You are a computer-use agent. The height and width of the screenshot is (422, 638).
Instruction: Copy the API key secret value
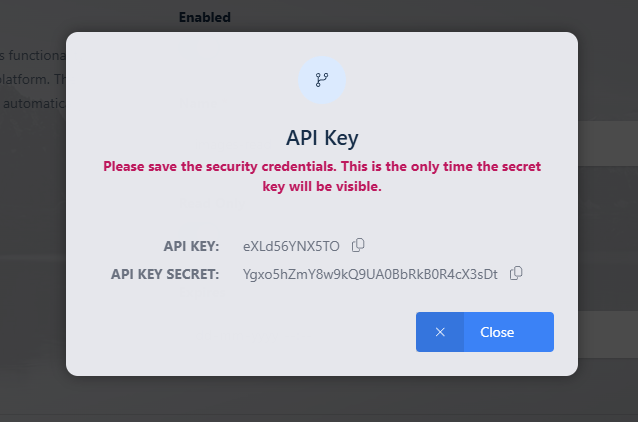(x=516, y=273)
